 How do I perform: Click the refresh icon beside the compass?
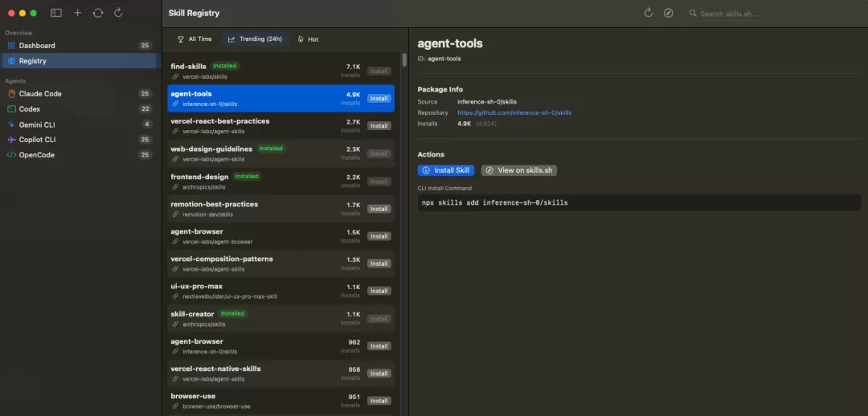pos(649,13)
